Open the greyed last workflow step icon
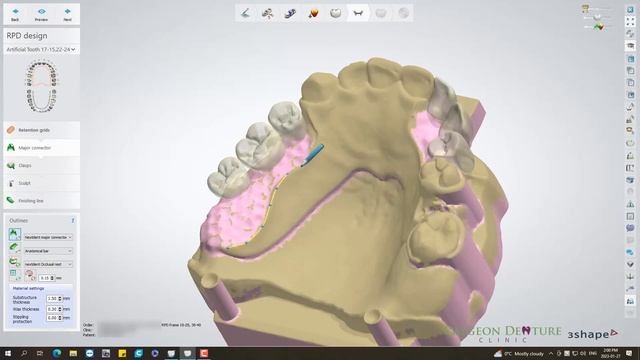Image resolution: width=640 pixels, height=360 pixels. coord(403,13)
